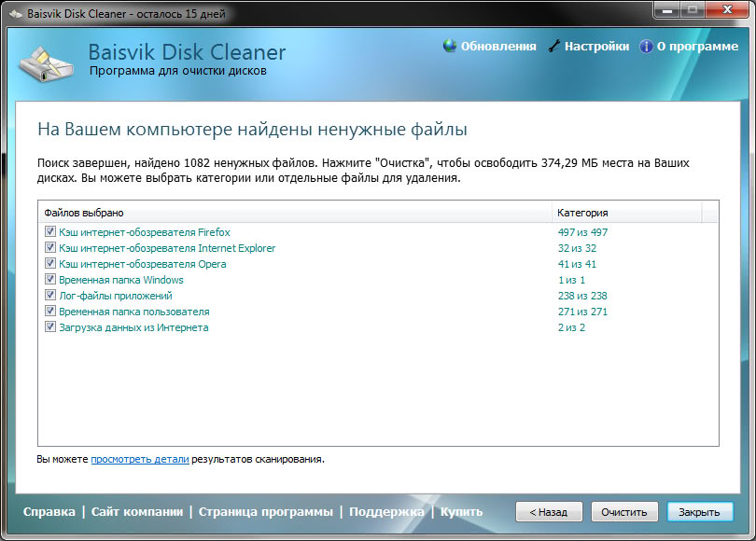Open the просмотреть детали link
The width and height of the screenshot is (756, 541).
point(140,459)
